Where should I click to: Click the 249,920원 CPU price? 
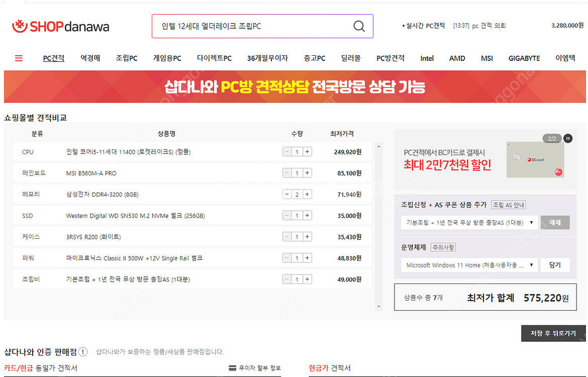pyautogui.click(x=348, y=152)
